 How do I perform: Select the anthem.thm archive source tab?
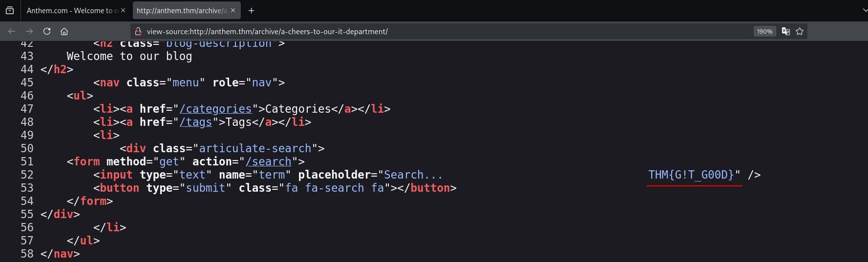pyautogui.click(x=181, y=10)
